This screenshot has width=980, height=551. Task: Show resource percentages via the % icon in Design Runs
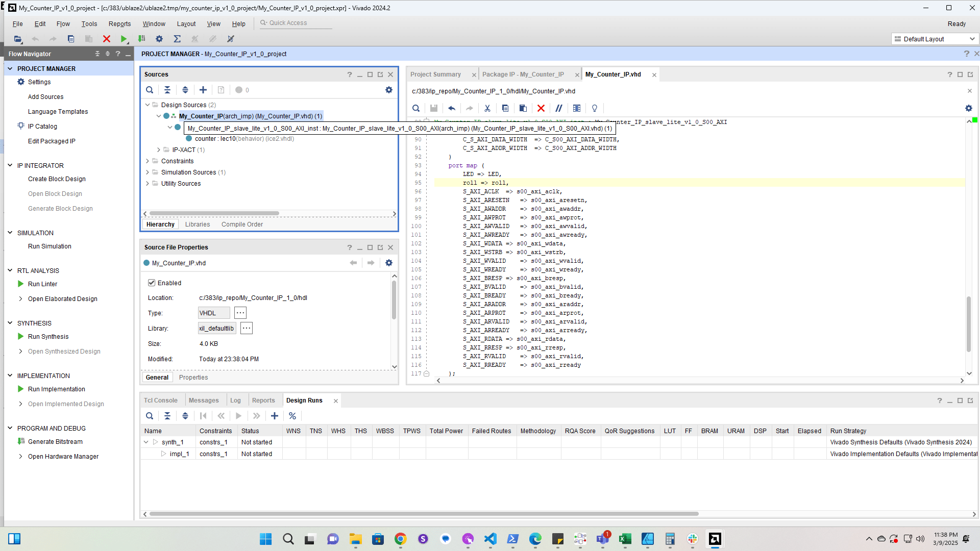click(x=292, y=416)
